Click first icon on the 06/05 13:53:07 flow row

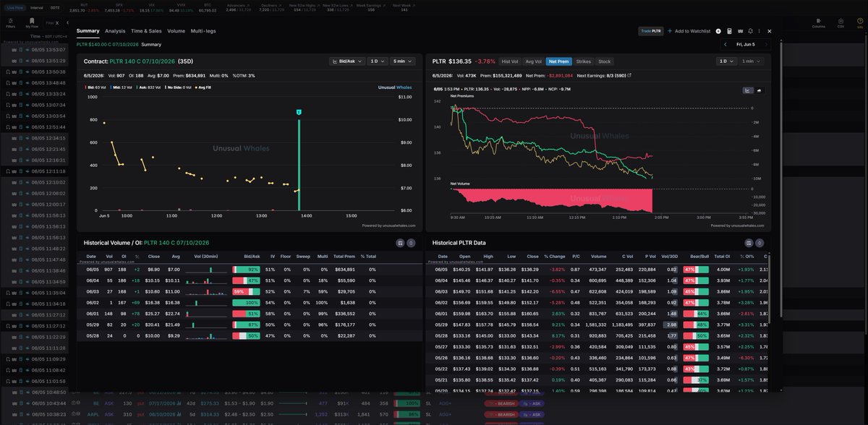click(x=14, y=49)
